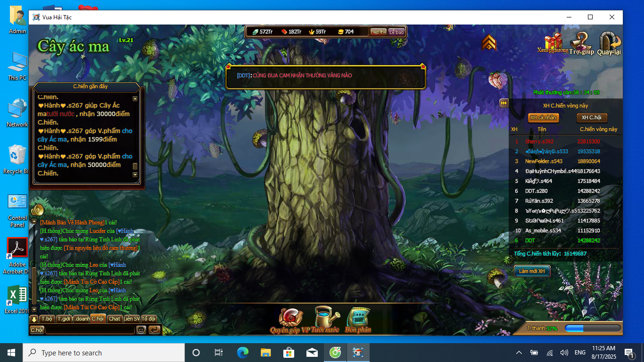644x362 pixels.
Task: Select the C.hội chat tab
Action: click(x=98, y=319)
